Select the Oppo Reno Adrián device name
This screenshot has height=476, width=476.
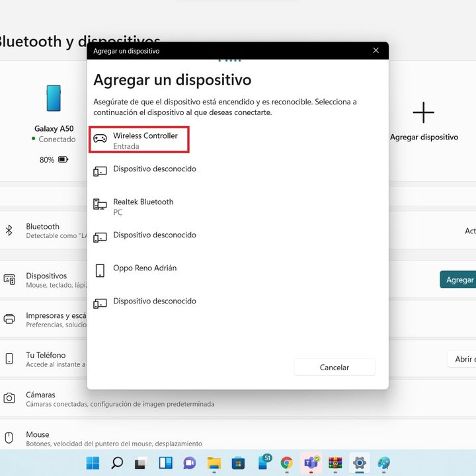coord(145,268)
